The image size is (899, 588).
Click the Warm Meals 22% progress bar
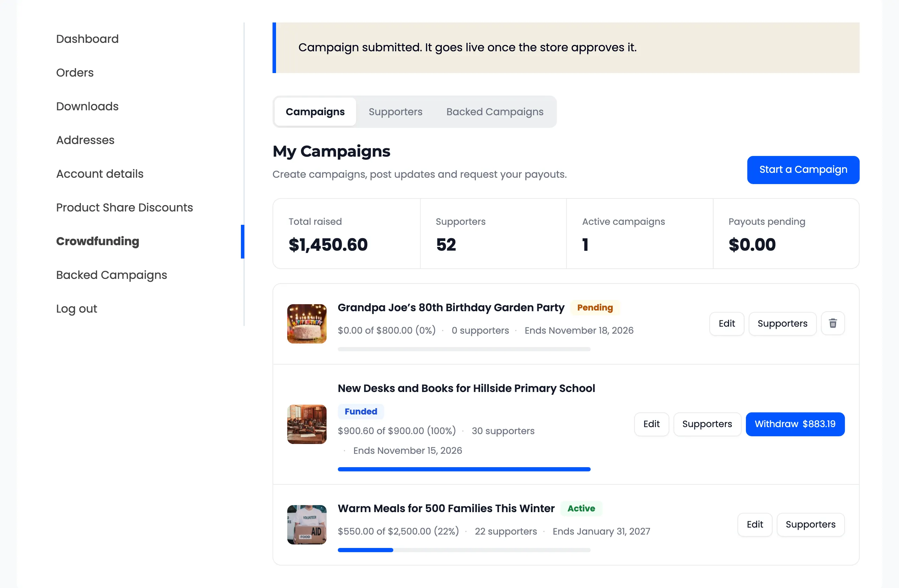tap(464, 550)
